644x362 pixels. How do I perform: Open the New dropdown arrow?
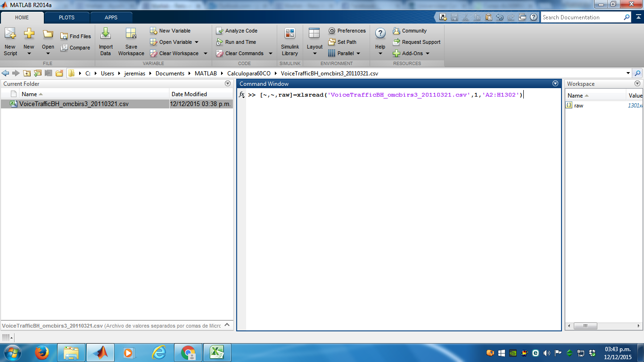click(x=29, y=53)
